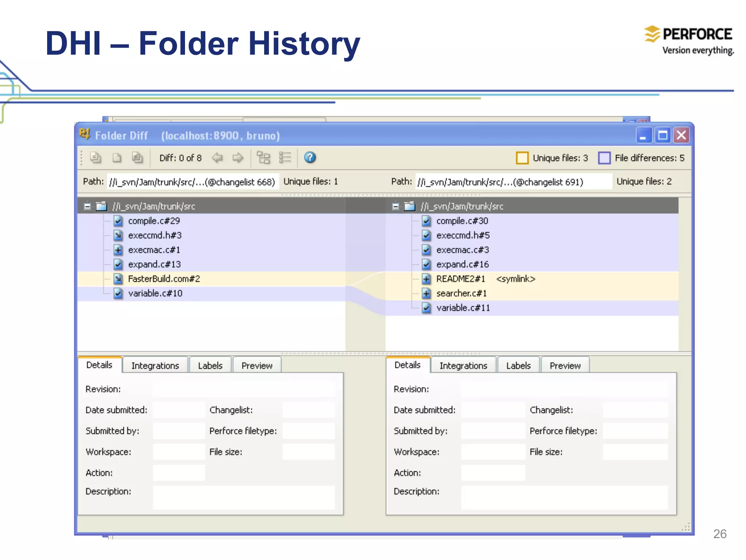
Task: Select compile.c#29 in left pane
Action: pyautogui.click(x=154, y=221)
